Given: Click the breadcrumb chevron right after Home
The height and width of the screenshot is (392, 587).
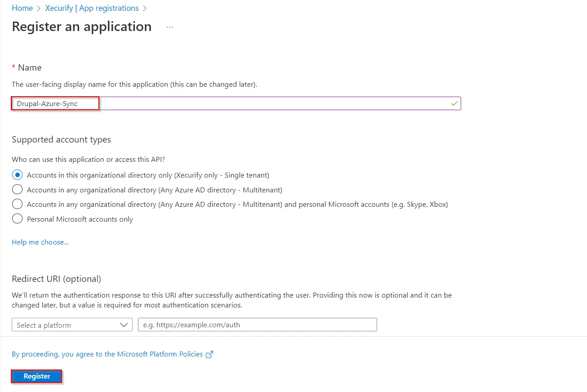Looking at the screenshot, I should (39, 8).
